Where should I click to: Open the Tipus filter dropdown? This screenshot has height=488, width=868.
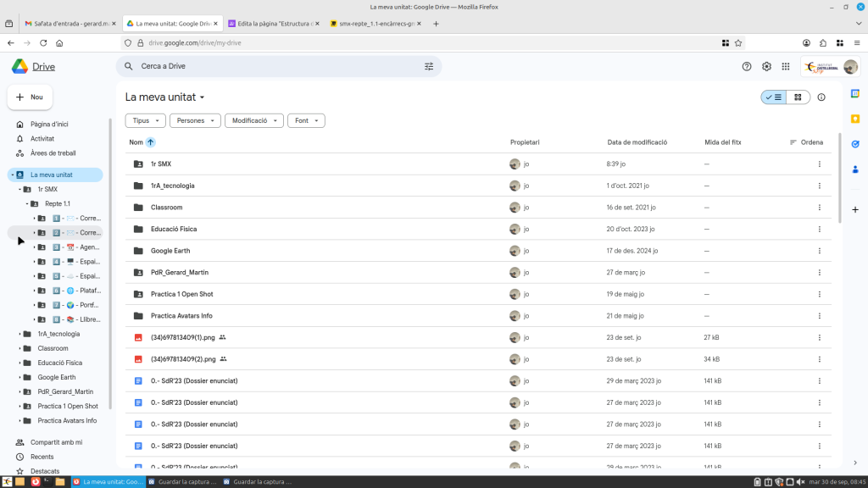145,121
